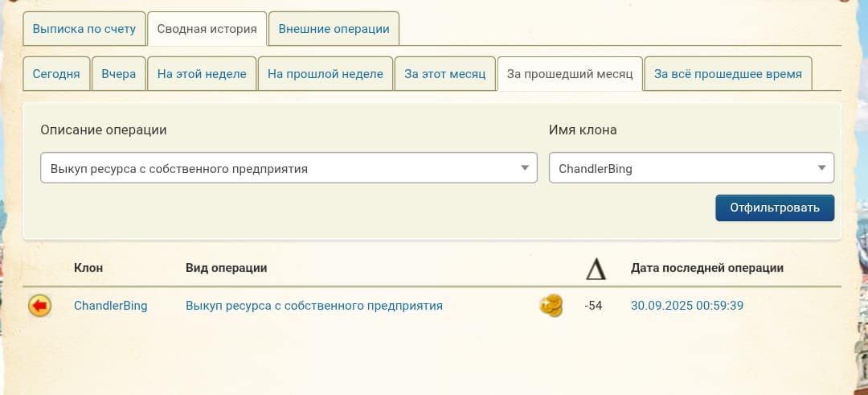Click the date link 30.09.2025 00:59:39
Image resolution: width=868 pixels, height=395 pixels.
point(688,306)
